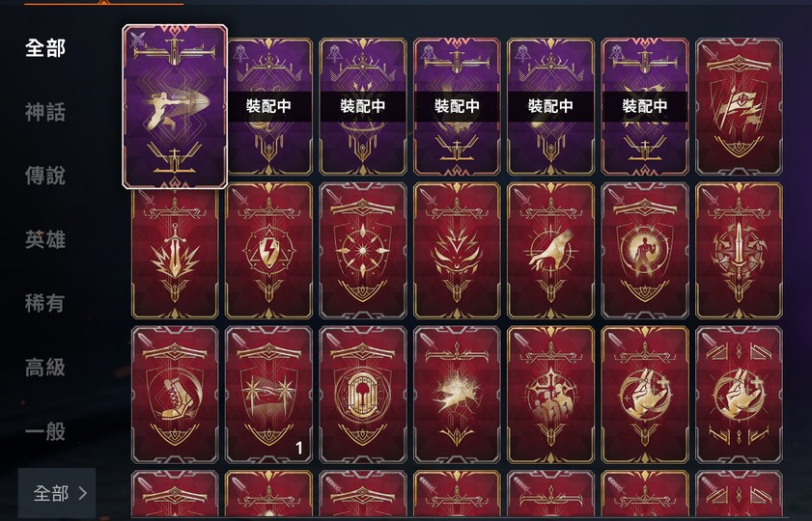Select the red flag banner card
Image resolution: width=812 pixels, height=521 pixels.
[x=739, y=106]
